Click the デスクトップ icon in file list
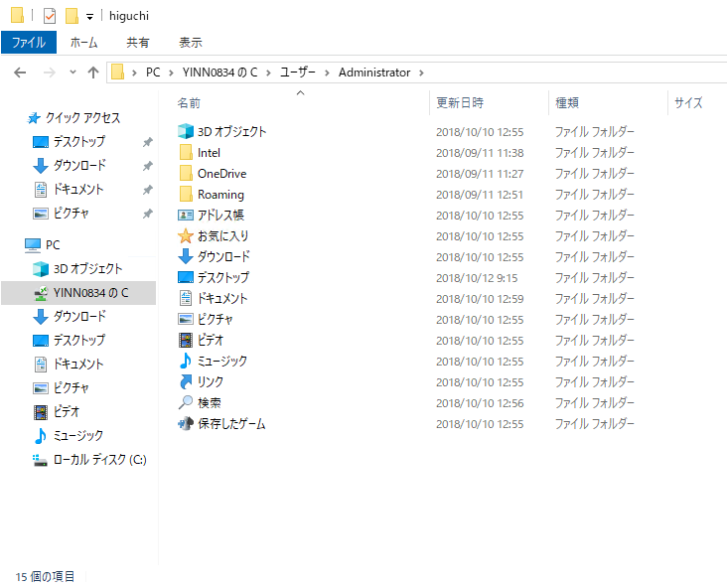This screenshot has width=727, height=588. (186, 277)
